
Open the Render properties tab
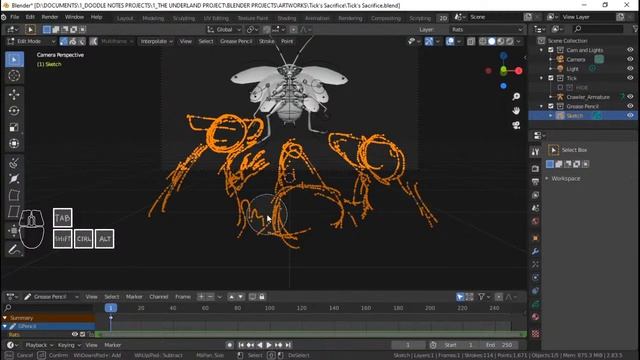535,169
